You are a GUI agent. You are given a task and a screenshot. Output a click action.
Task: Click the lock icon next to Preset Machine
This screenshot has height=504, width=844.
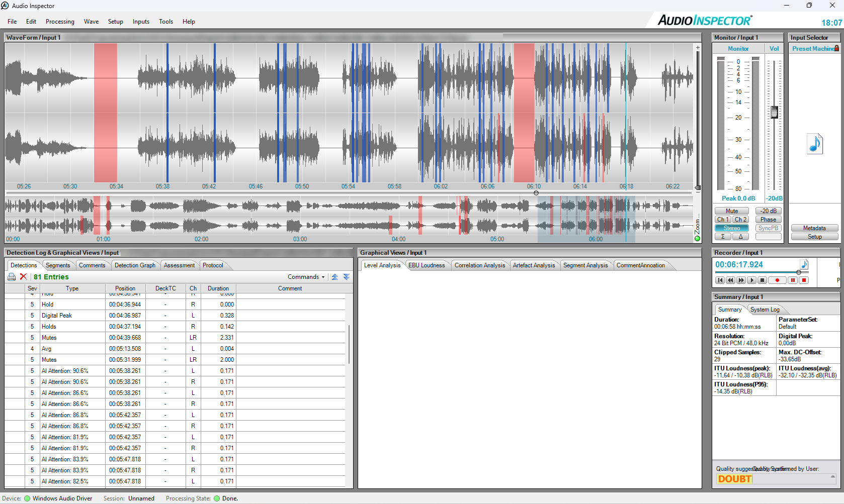click(836, 48)
